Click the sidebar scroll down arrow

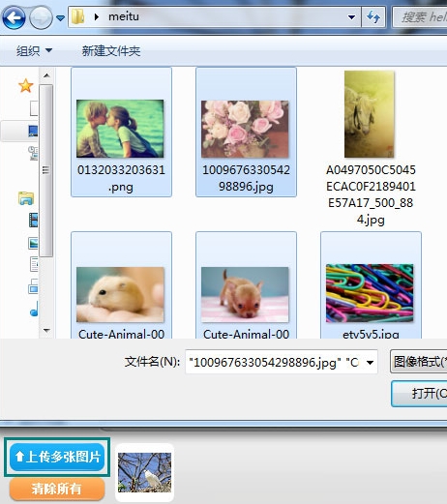pos(46,331)
